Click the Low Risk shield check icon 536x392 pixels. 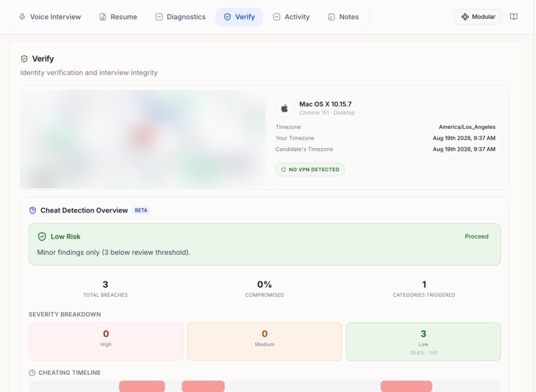42,237
